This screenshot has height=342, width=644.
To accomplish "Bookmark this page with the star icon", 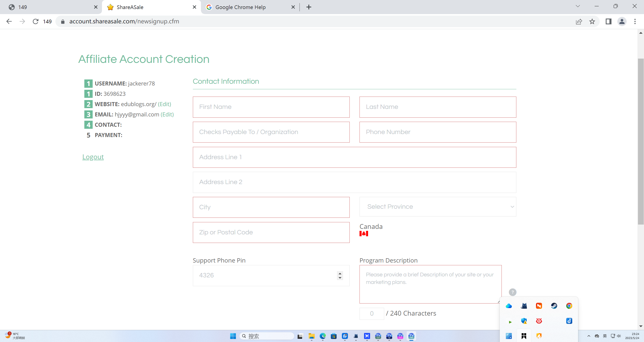I will pyautogui.click(x=592, y=21).
